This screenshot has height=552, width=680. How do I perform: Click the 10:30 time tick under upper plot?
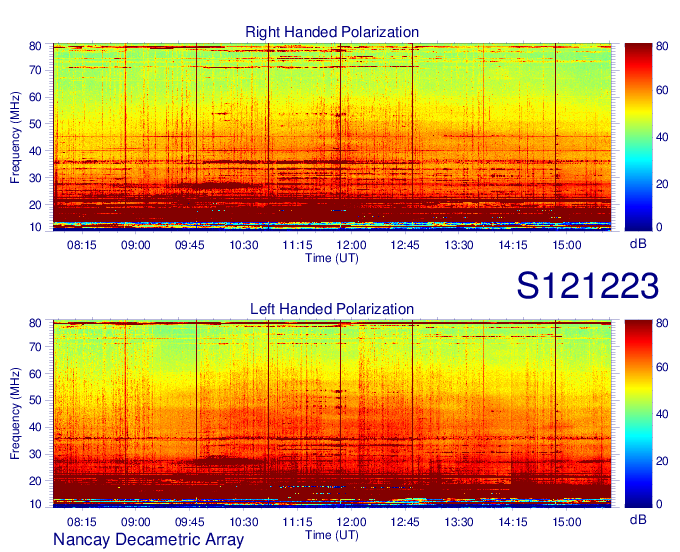pyautogui.click(x=244, y=245)
